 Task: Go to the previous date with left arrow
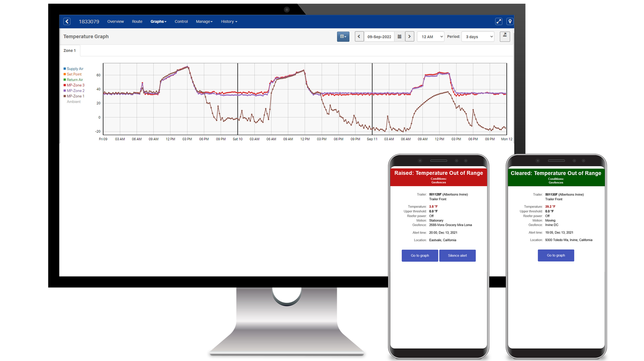pyautogui.click(x=359, y=36)
